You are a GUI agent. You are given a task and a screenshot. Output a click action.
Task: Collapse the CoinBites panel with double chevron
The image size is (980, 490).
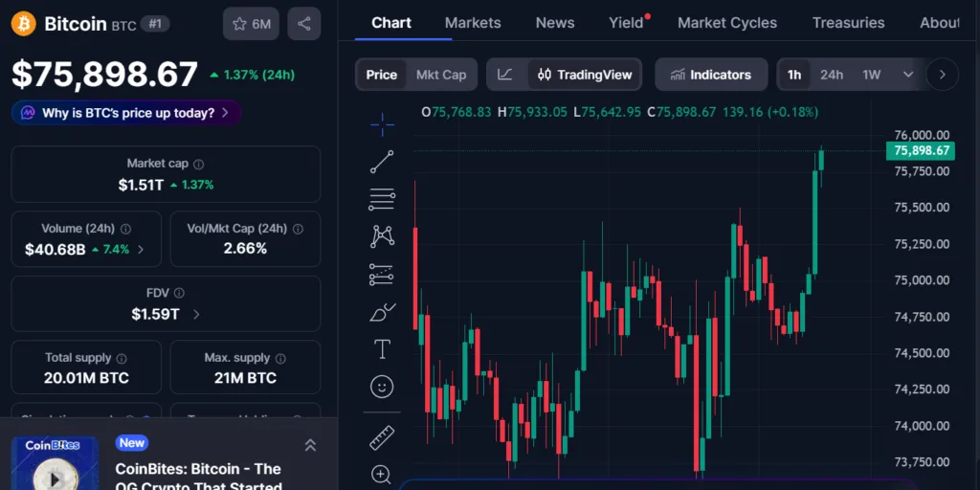click(x=310, y=445)
